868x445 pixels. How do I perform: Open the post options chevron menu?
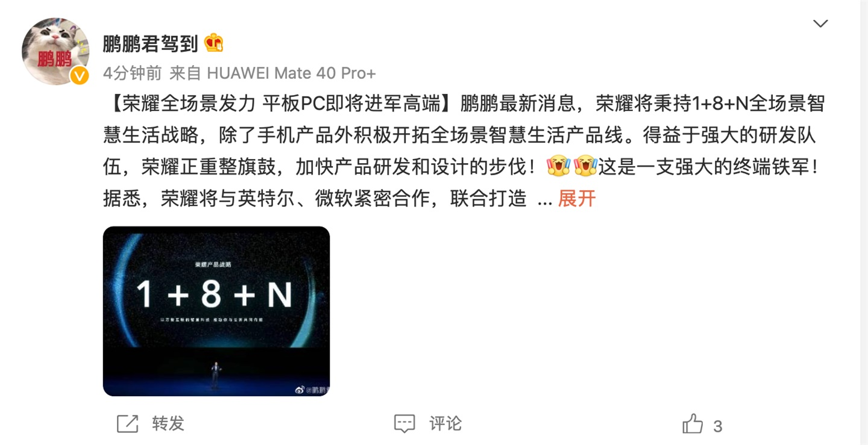coord(820,24)
